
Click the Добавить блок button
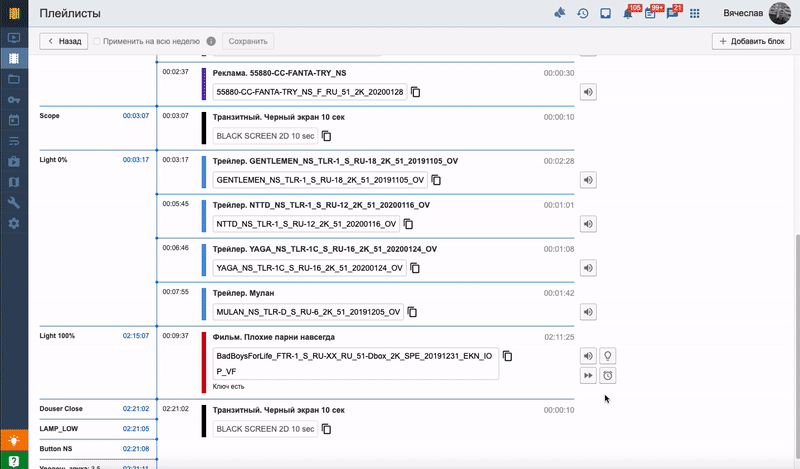[x=752, y=41]
